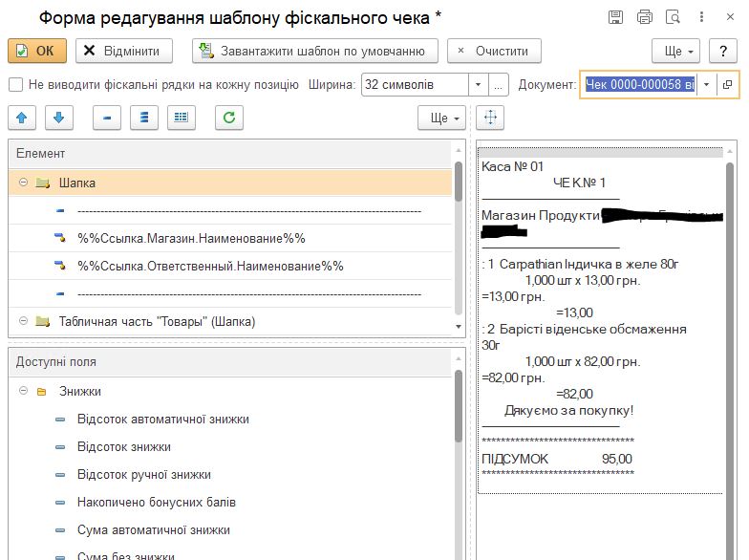Click the crosshair icon above receipt preview
Screen dimensions: 749x560
tap(490, 118)
